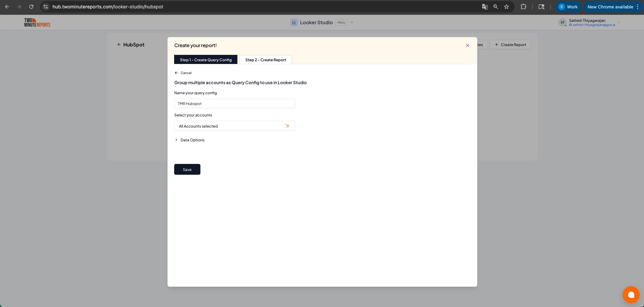Select the Step 1 - Create Query Config tab
644x307 pixels.
[x=206, y=60]
